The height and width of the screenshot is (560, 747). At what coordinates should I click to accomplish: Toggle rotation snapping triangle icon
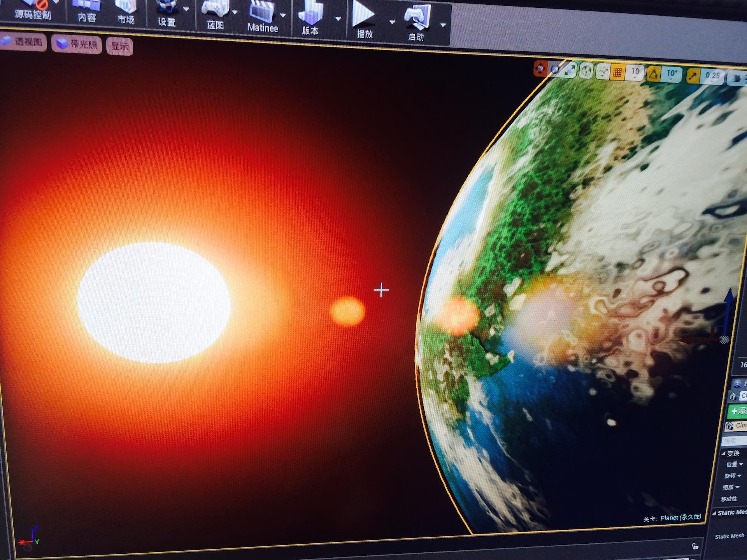click(653, 73)
